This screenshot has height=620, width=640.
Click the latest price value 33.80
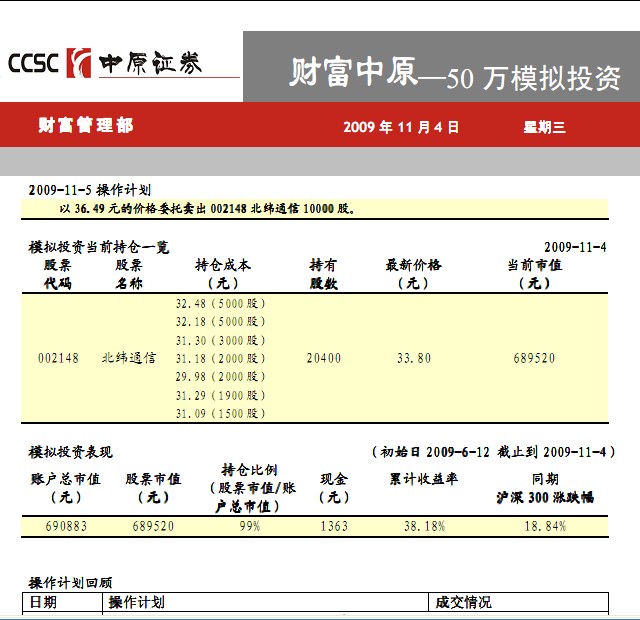[413, 358]
